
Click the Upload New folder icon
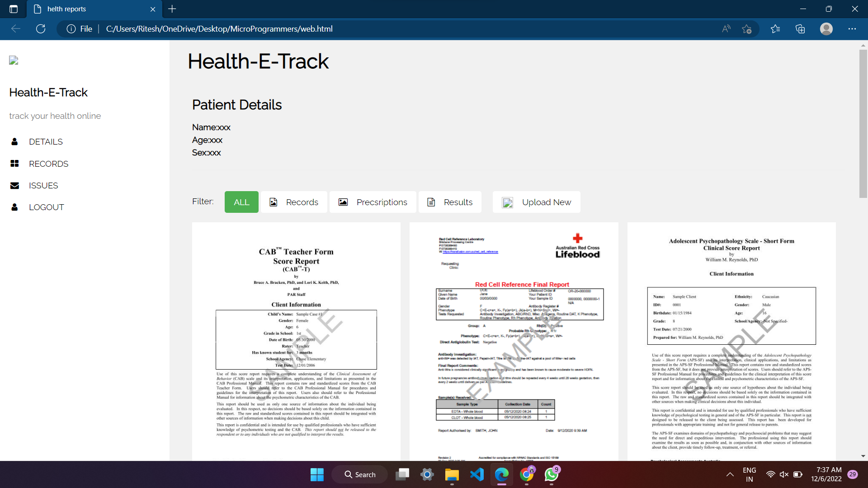[x=507, y=202]
